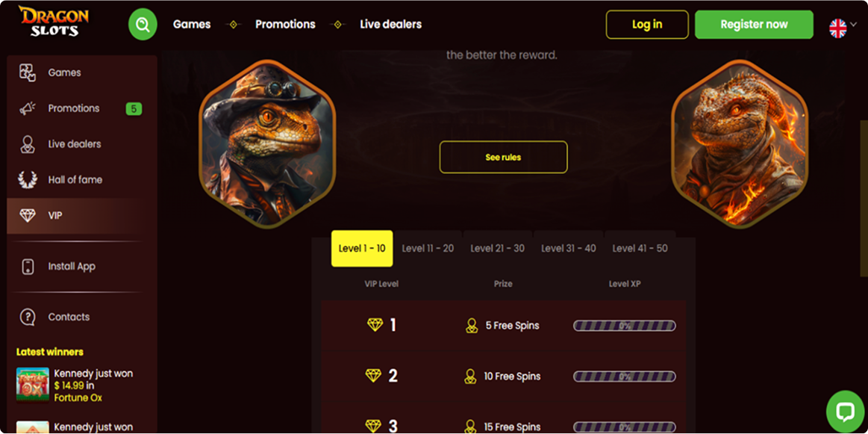Select the Games sidebar icon
The image size is (868, 434).
click(28, 72)
